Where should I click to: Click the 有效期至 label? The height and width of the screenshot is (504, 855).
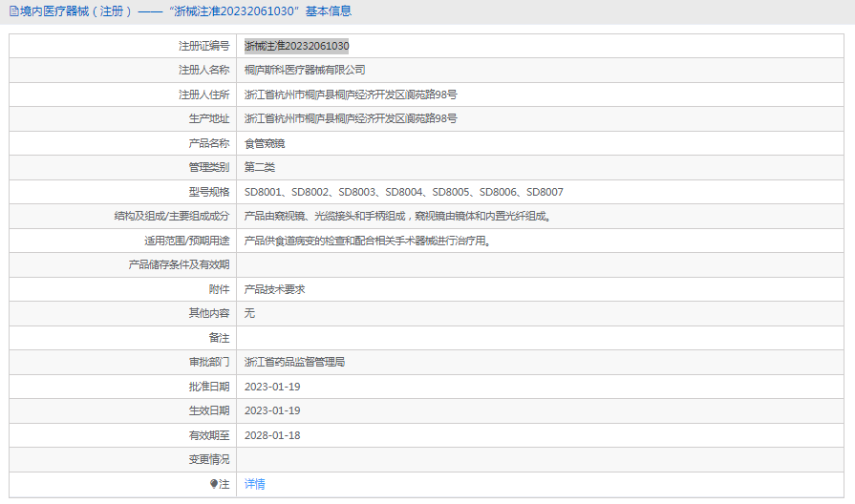(209, 435)
